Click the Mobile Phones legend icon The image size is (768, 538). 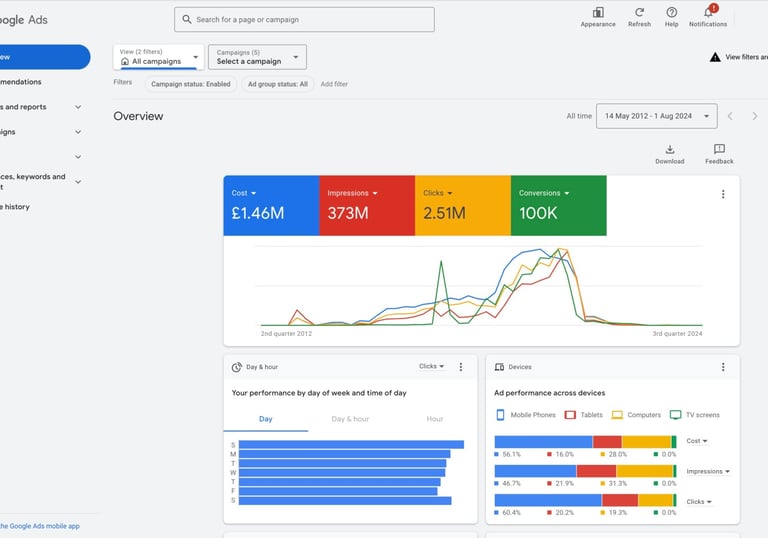point(500,415)
